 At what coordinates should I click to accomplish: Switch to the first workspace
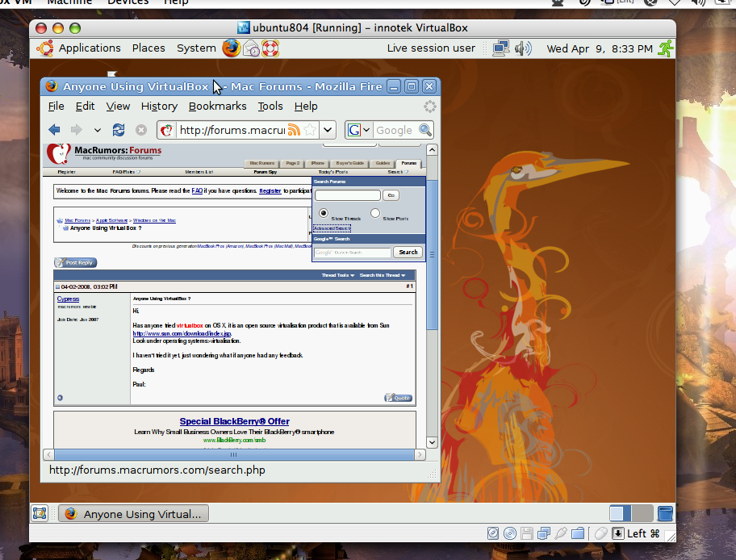pos(620,513)
